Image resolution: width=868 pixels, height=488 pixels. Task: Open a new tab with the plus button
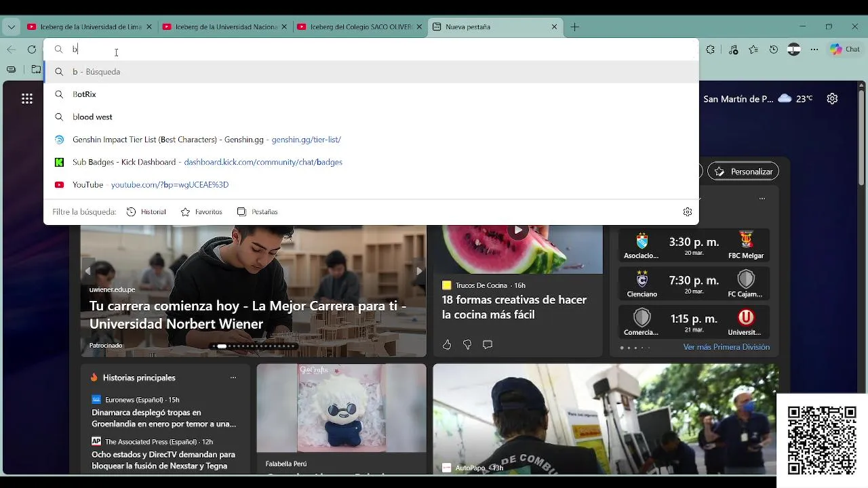pyautogui.click(x=575, y=27)
